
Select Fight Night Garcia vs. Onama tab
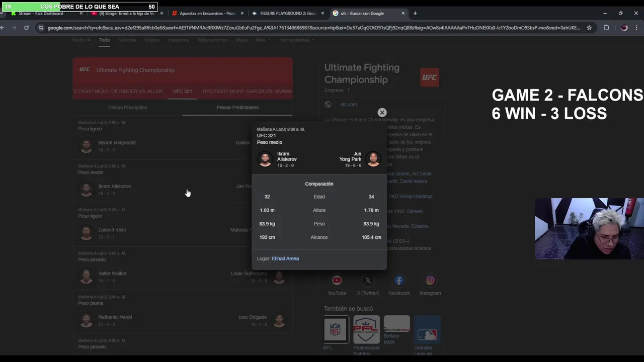pyautogui.click(x=248, y=91)
